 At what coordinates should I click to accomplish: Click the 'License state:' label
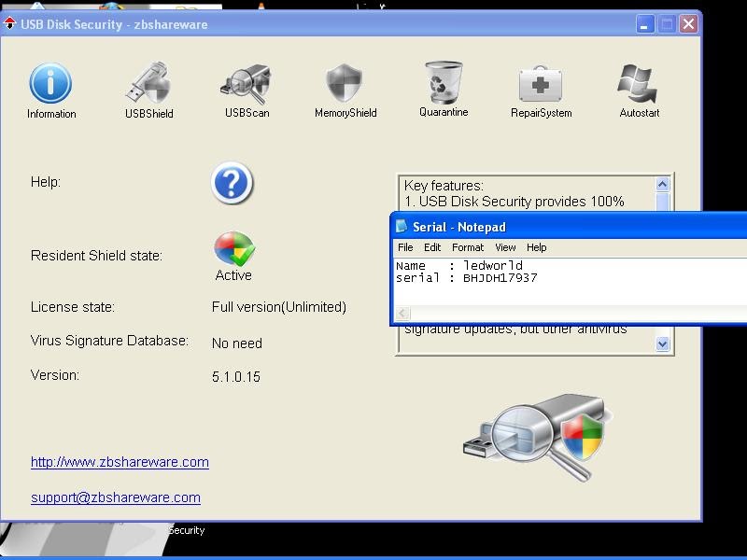73,307
